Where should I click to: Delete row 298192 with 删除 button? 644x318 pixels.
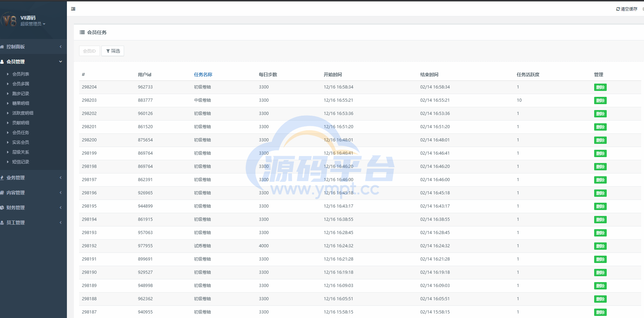(600, 246)
